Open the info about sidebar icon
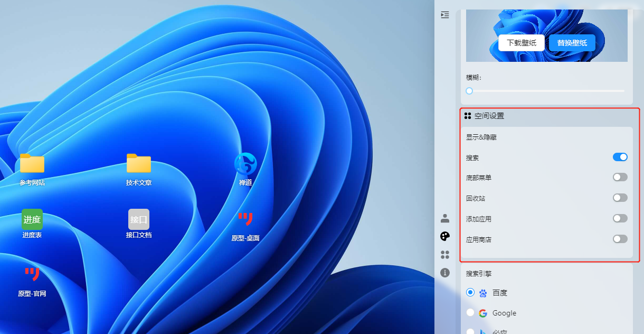Screen dimensions: 644x334 (445, 273)
